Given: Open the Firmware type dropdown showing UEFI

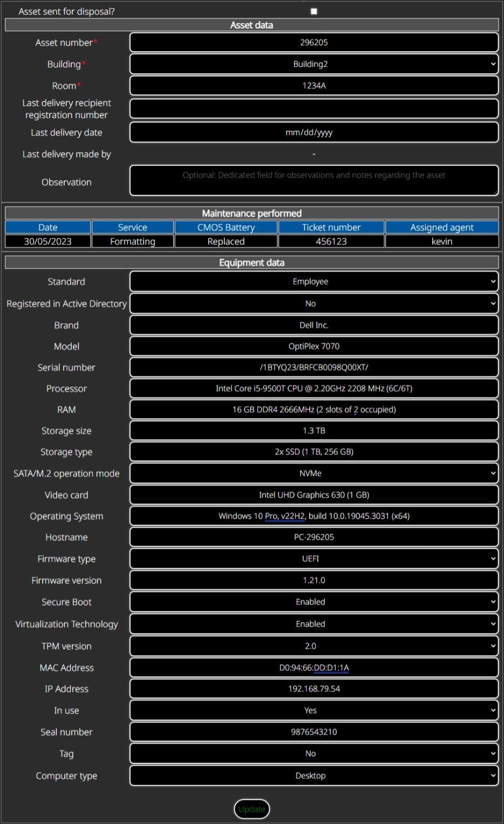Looking at the screenshot, I should pyautogui.click(x=314, y=559).
